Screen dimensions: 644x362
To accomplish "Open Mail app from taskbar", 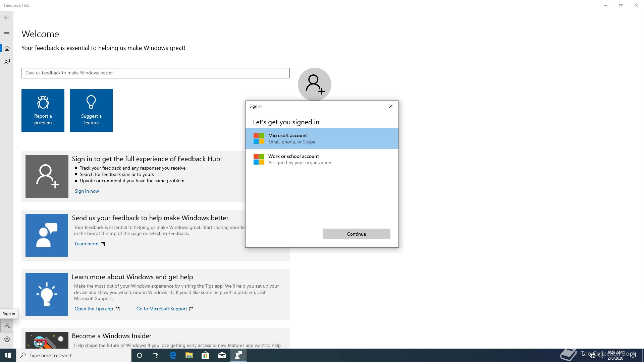I will click(222, 355).
